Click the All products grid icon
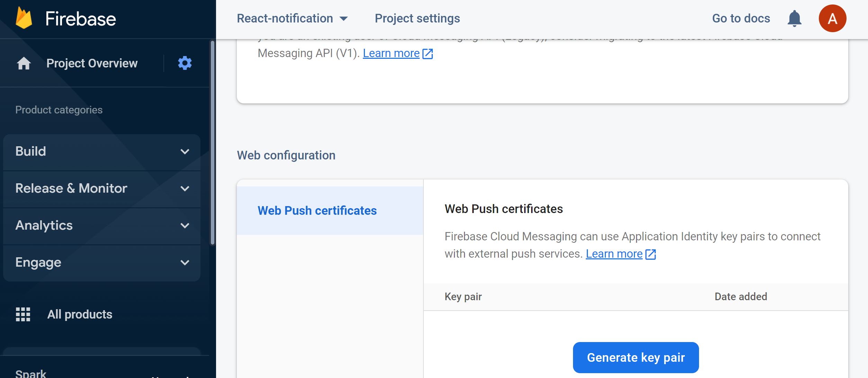The width and height of the screenshot is (868, 378). [x=23, y=314]
